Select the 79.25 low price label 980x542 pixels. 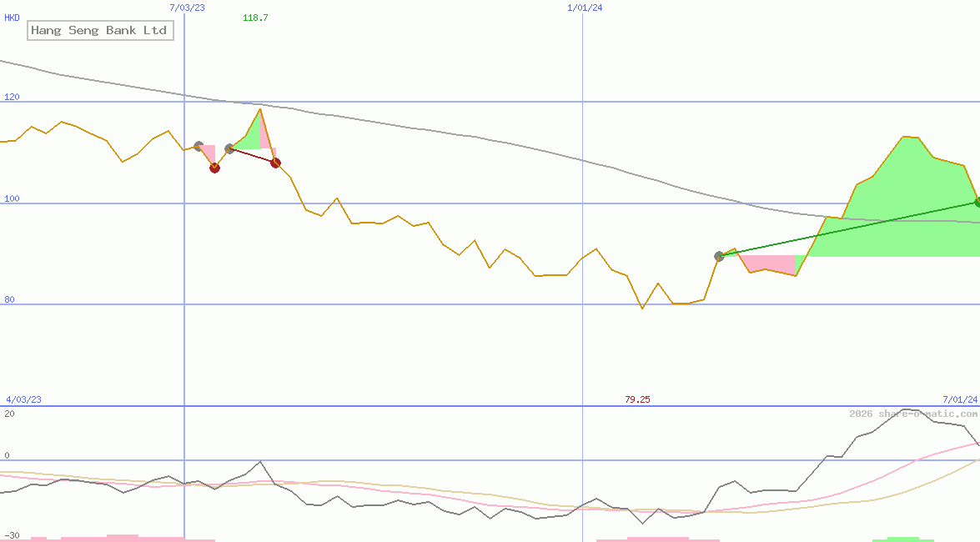[637, 399]
